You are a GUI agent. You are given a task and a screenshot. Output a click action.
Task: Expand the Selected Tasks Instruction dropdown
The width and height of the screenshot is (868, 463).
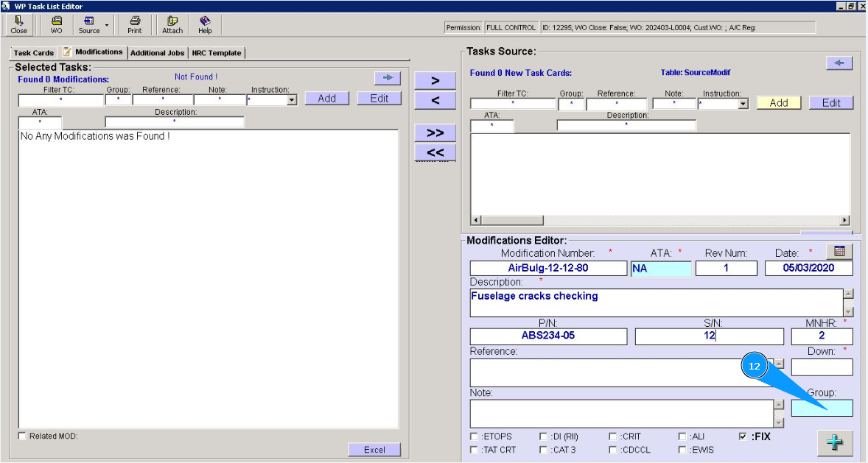tap(292, 99)
